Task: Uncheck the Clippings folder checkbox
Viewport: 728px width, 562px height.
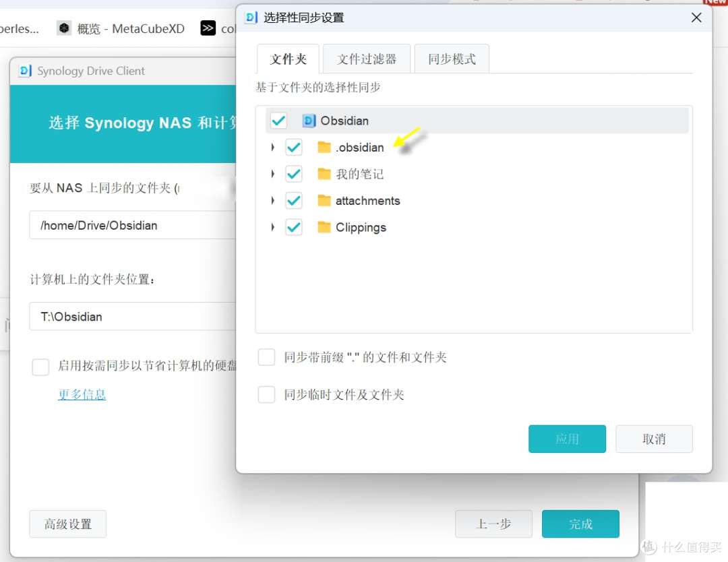Action: click(294, 227)
